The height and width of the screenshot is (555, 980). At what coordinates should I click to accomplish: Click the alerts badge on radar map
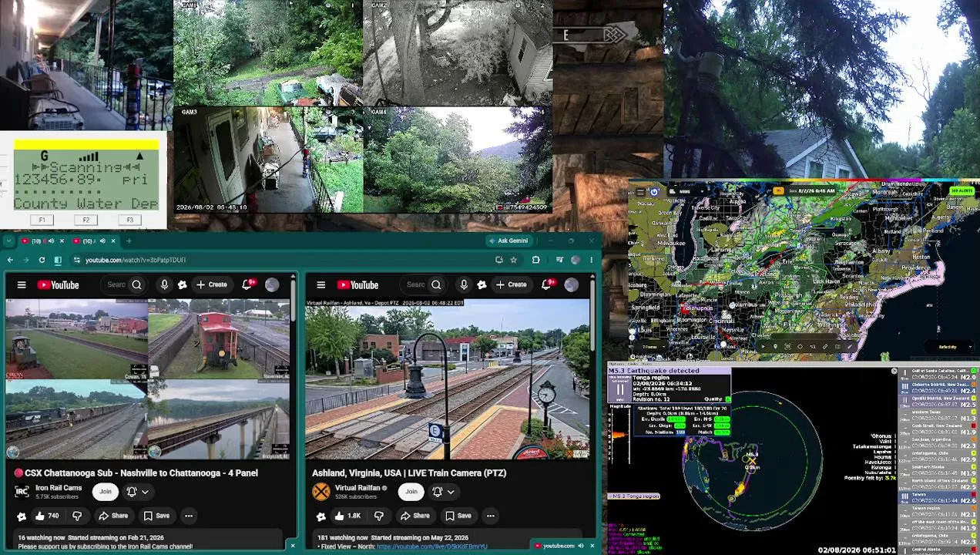(x=961, y=190)
